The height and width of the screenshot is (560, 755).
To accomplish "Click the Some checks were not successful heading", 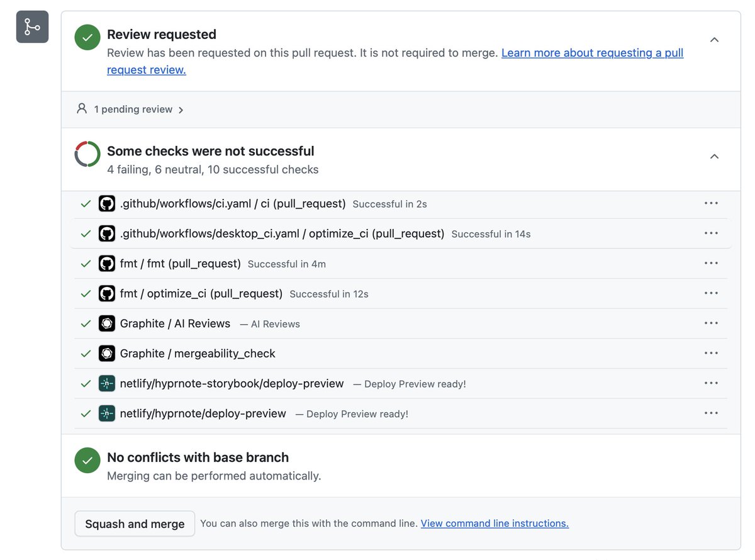I will point(211,151).
